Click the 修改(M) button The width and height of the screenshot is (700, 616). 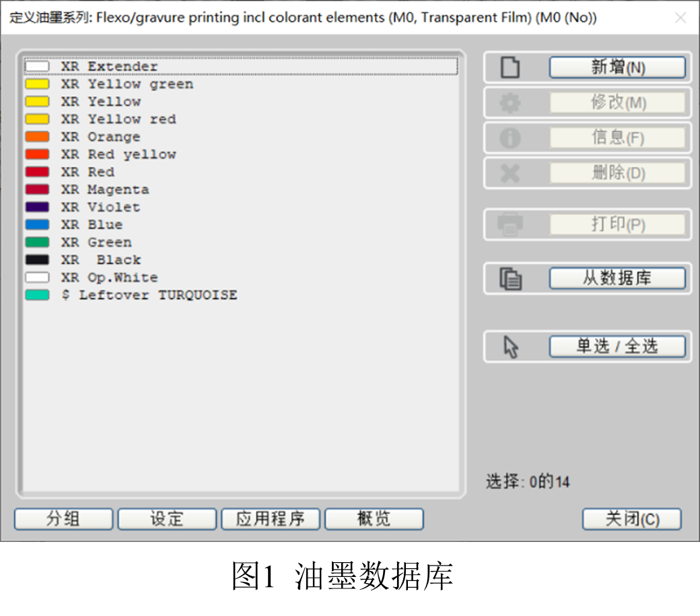pyautogui.click(x=617, y=102)
